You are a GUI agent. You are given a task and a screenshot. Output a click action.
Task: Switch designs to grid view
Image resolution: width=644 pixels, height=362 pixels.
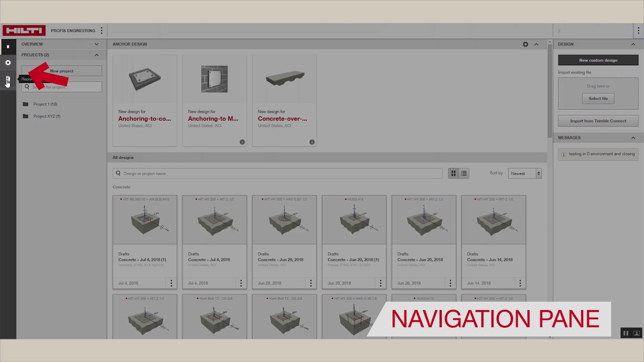[x=453, y=173]
